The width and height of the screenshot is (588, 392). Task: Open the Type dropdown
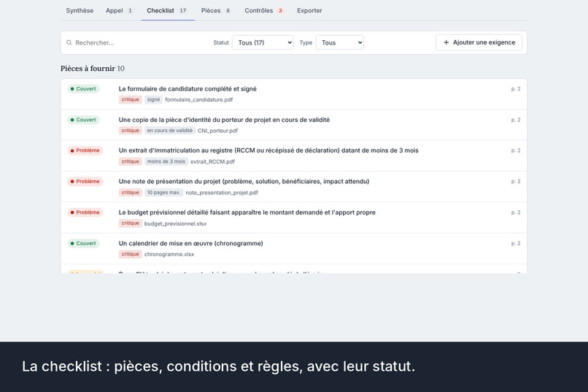click(340, 42)
